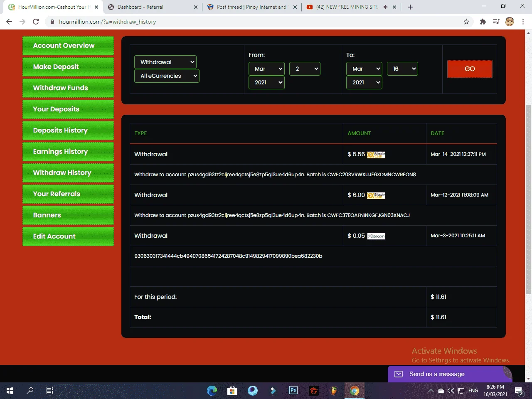
Task: Open the From day dropdown showing 2
Action: [305, 69]
